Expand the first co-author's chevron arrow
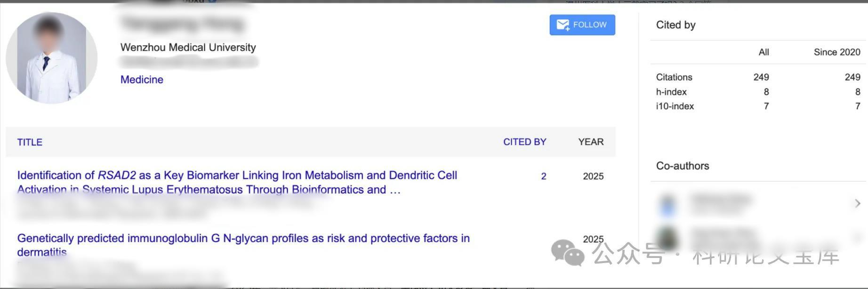The image size is (868, 289). pyautogui.click(x=857, y=203)
